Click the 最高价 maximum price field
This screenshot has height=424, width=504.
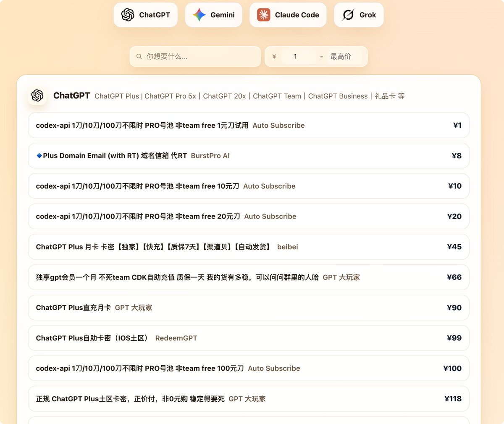pyautogui.click(x=344, y=56)
